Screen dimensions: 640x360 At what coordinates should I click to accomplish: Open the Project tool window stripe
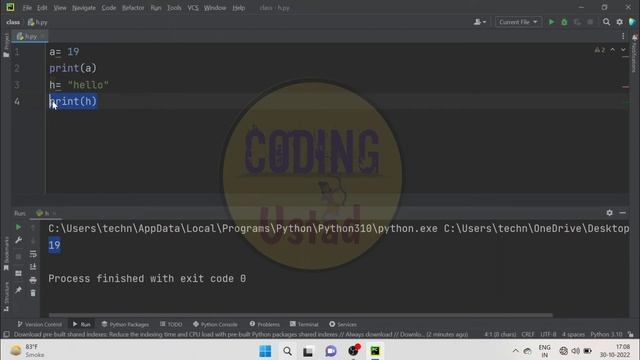6,45
